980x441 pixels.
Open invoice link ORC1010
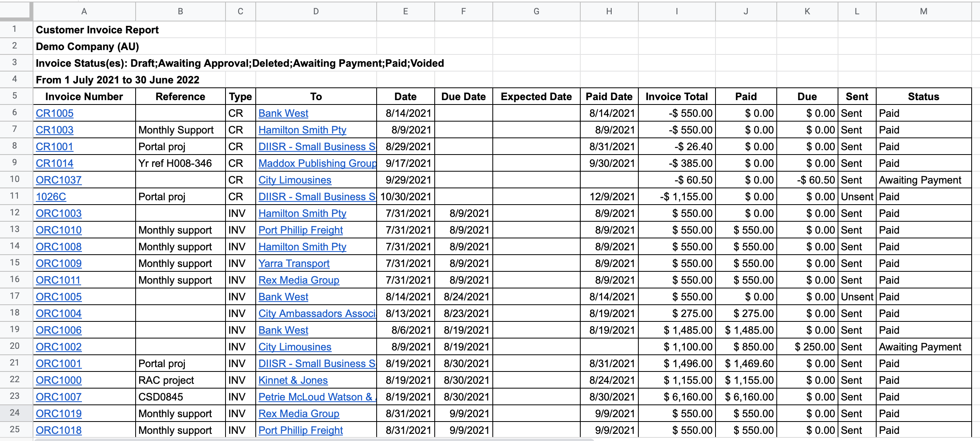click(x=58, y=230)
